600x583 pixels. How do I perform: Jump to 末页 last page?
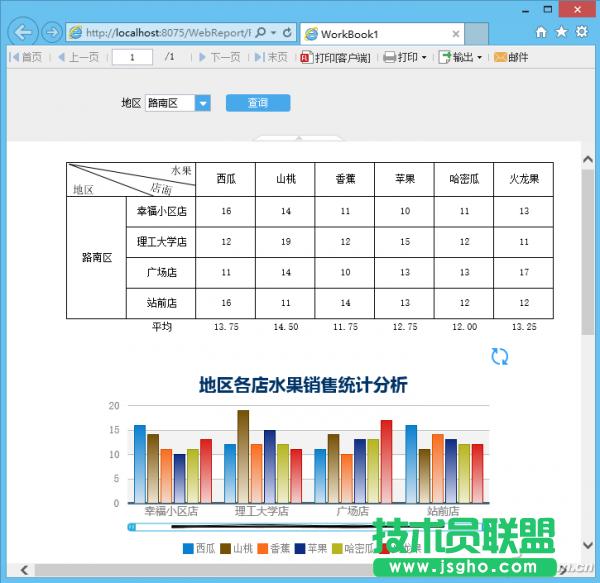tap(272, 57)
